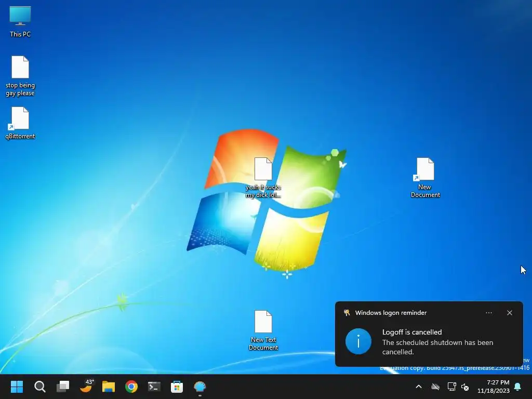This screenshot has width=532, height=399.
Task: Show hidden system tray icons
Action: (x=419, y=387)
